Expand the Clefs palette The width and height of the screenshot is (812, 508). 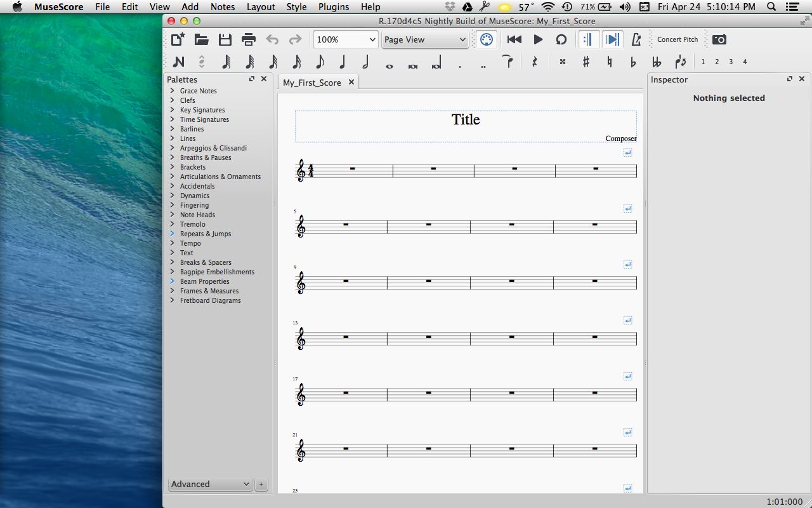(x=172, y=100)
